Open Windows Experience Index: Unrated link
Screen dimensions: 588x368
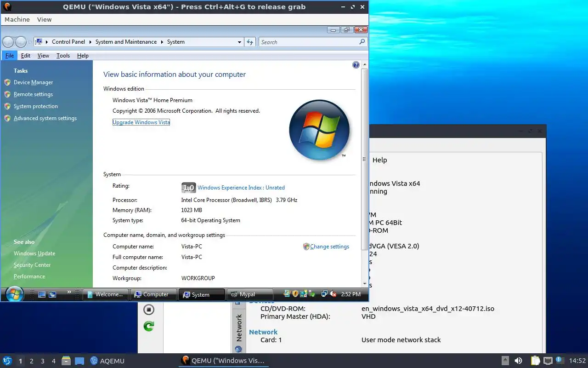pos(241,188)
